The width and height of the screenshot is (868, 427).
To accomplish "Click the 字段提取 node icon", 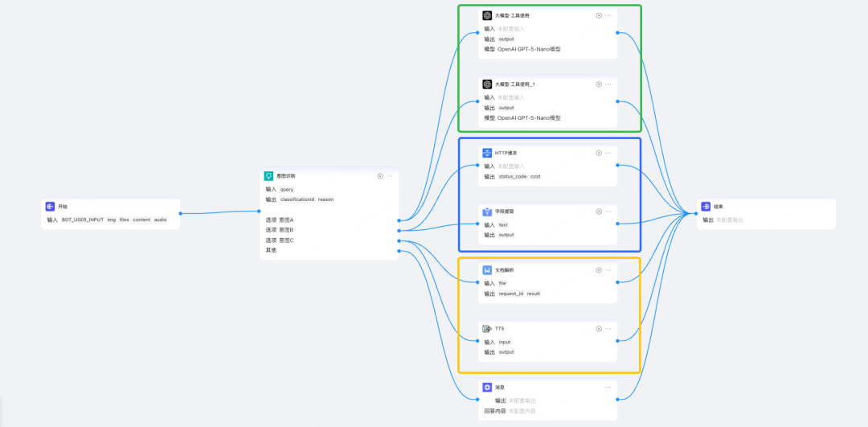I will [x=487, y=211].
